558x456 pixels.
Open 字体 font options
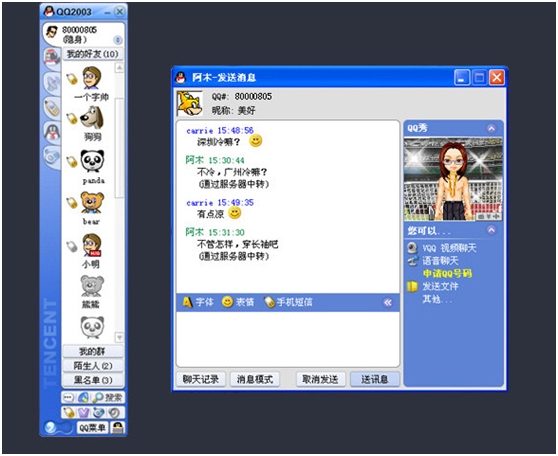click(198, 302)
